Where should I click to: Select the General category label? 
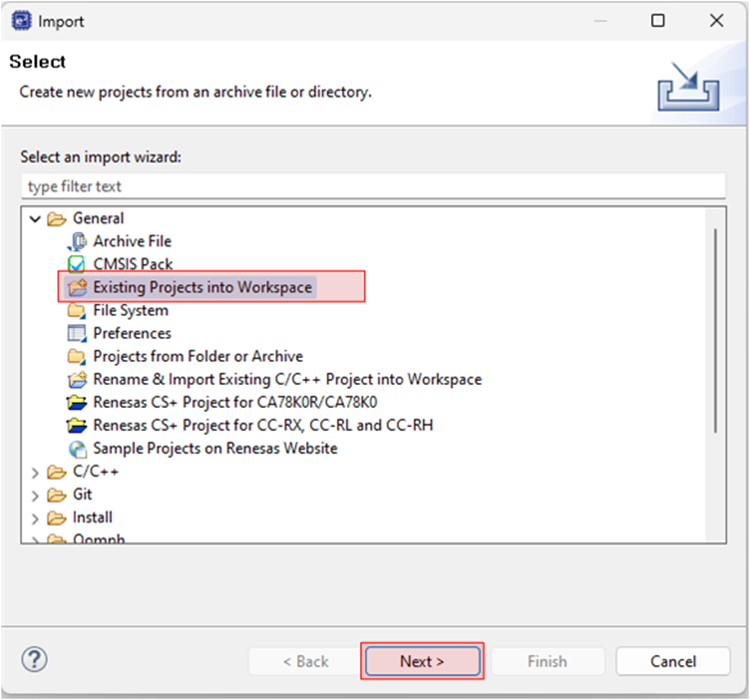(98, 219)
